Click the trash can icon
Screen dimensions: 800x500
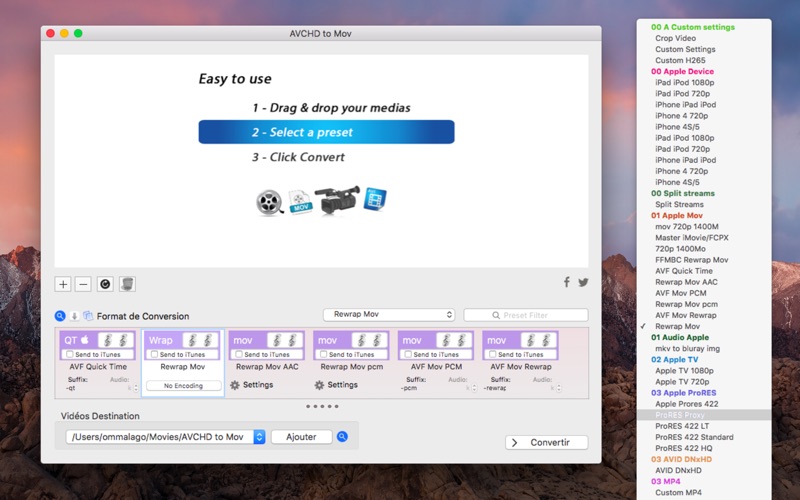pos(128,284)
